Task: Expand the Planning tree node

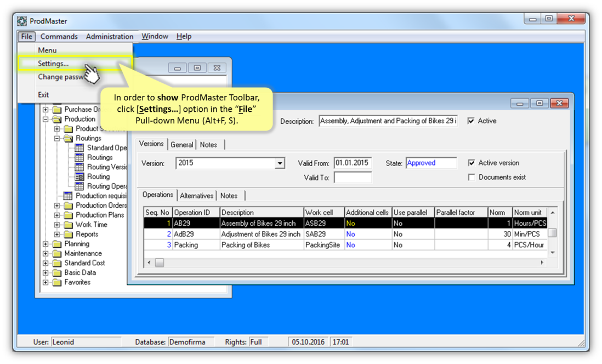Action: pos(46,244)
